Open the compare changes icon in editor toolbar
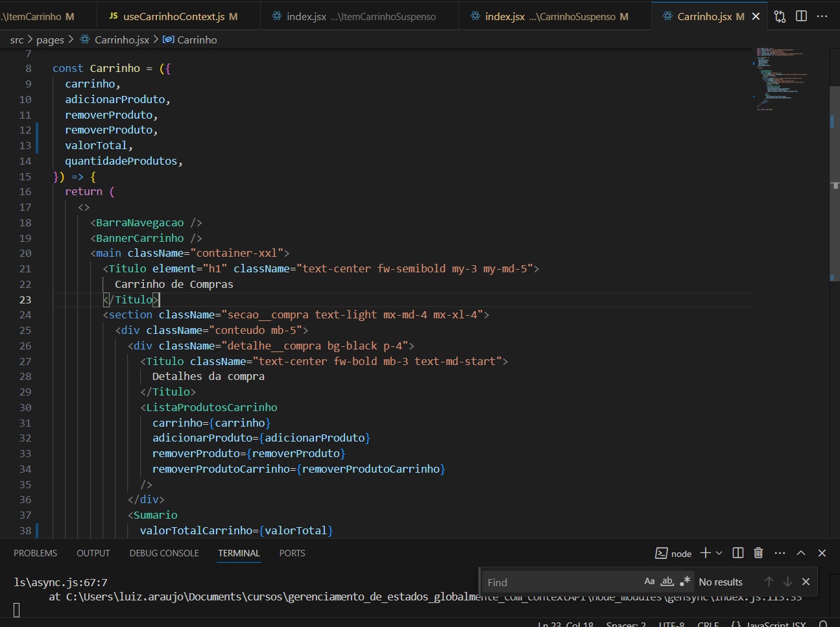The image size is (840, 627). click(780, 16)
